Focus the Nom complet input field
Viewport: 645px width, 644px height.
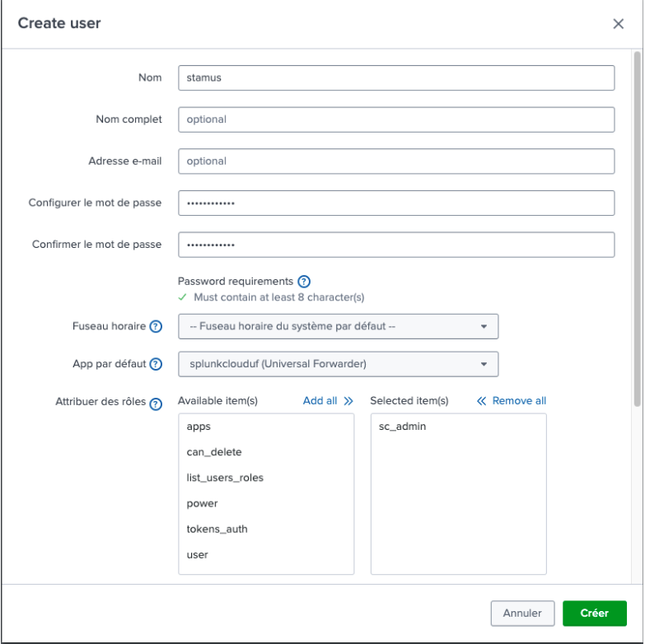tap(396, 119)
